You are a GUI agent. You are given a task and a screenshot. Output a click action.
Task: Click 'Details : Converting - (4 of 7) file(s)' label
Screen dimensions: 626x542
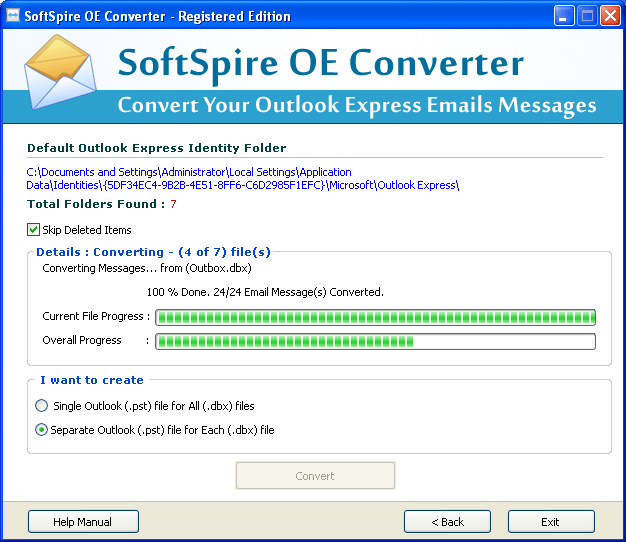pyautogui.click(x=153, y=252)
